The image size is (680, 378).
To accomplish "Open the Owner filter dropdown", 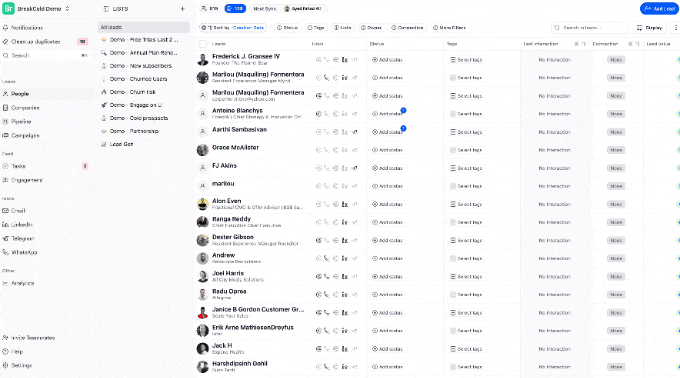I will click(371, 28).
